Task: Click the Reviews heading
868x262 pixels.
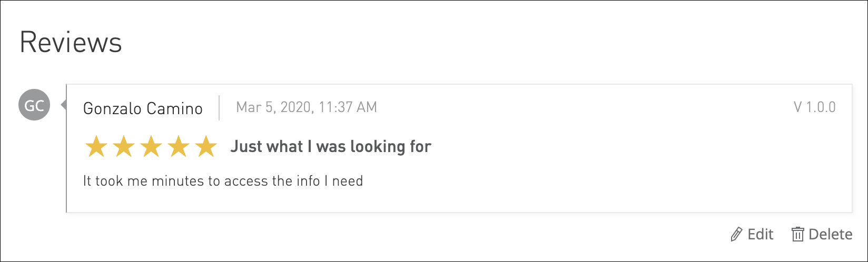Action: (x=71, y=43)
